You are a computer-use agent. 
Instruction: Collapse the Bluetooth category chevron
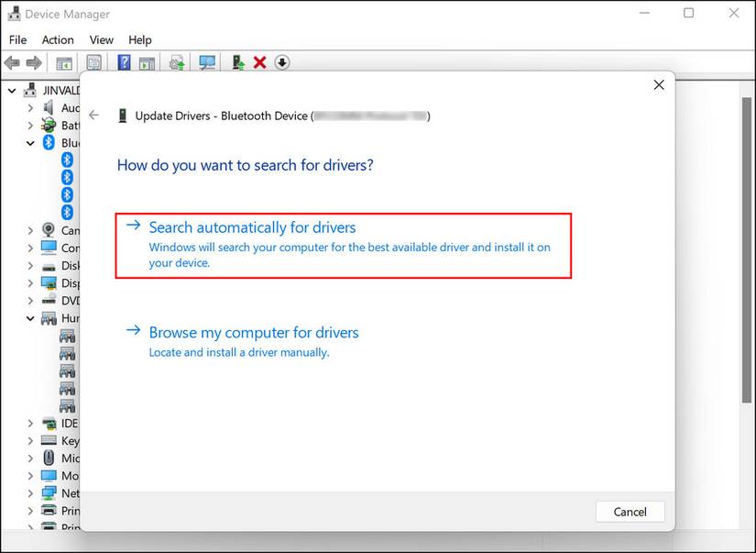[x=30, y=143]
